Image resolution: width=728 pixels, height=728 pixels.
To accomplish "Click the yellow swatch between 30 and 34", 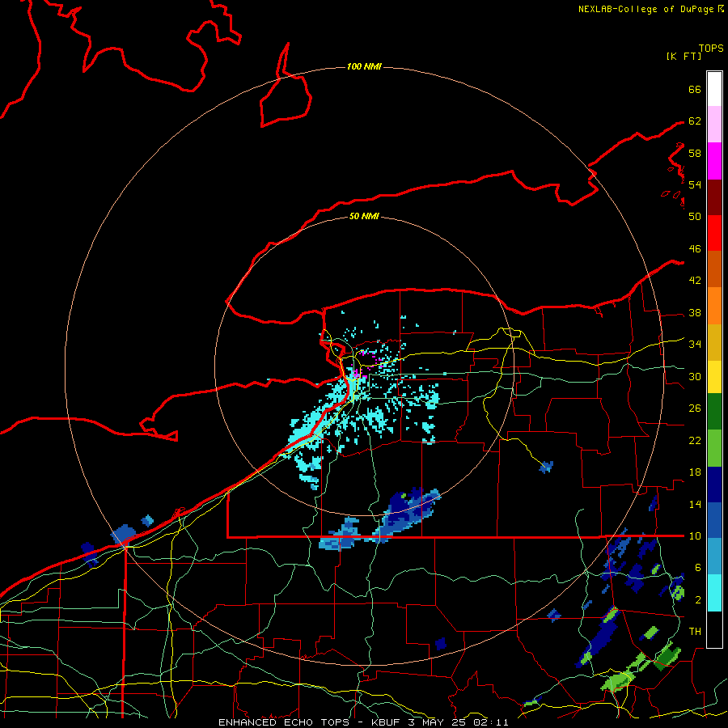I will [x=714, y=376].
